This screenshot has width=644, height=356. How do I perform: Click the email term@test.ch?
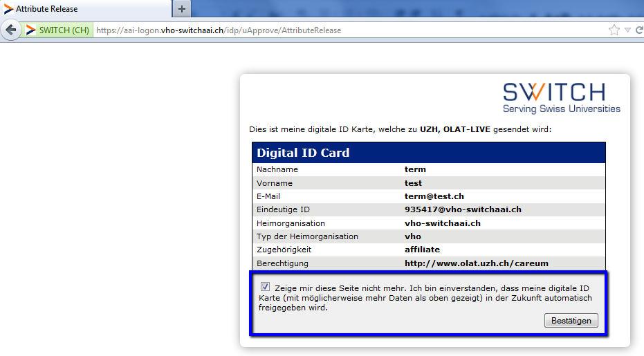(x=434, y=196)
